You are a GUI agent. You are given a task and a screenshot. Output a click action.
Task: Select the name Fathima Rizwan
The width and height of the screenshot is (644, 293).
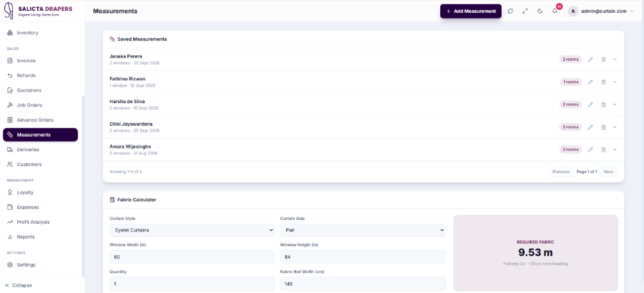coord(128,79)
